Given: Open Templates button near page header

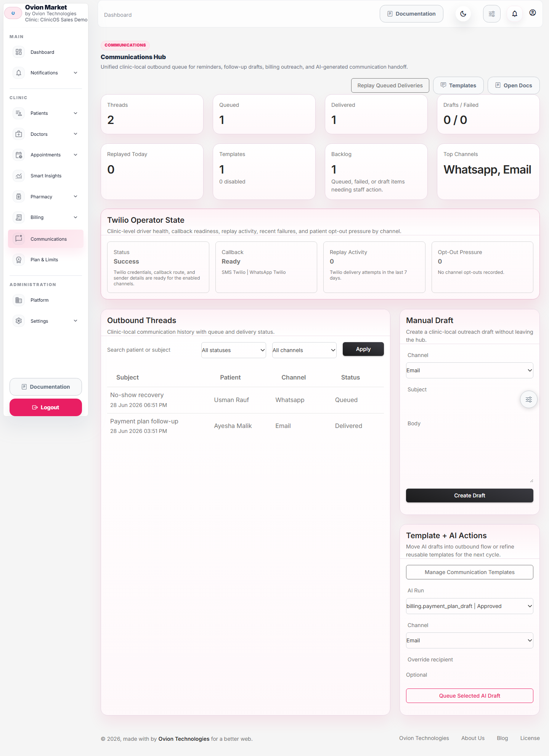Looking at the screenshot, I should tap(458, 85).
